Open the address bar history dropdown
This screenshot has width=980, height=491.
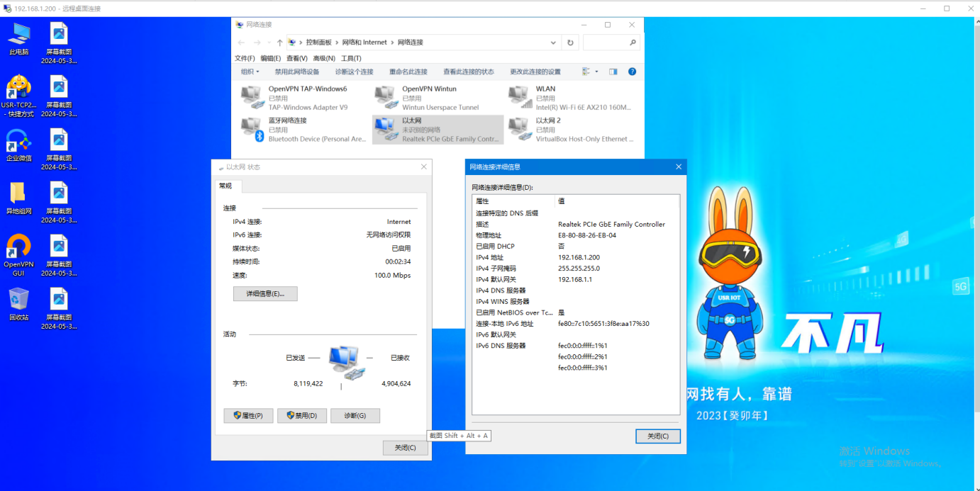pyautogui.click(x=554, y=43)
